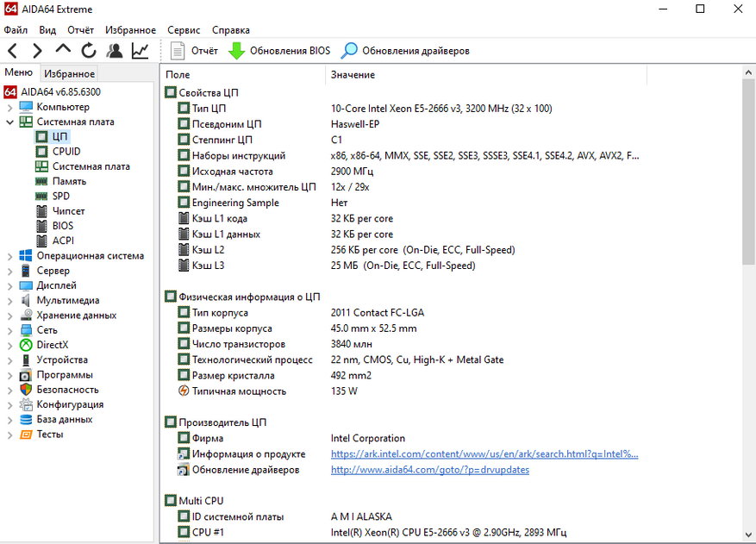Click the Значение column header
Viewport: 756px width, 544px height.
(353, 75)
